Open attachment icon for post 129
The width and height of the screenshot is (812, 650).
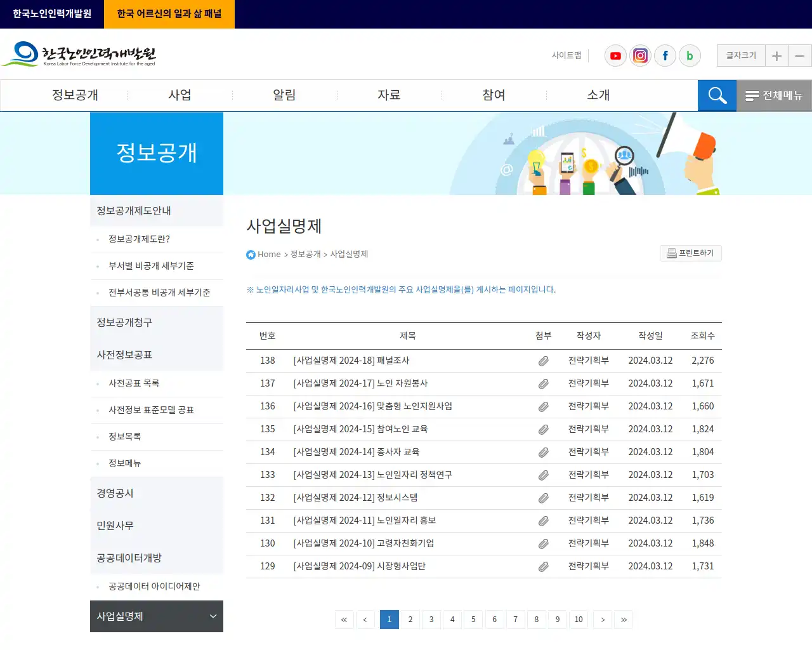(x=544, y=567)
